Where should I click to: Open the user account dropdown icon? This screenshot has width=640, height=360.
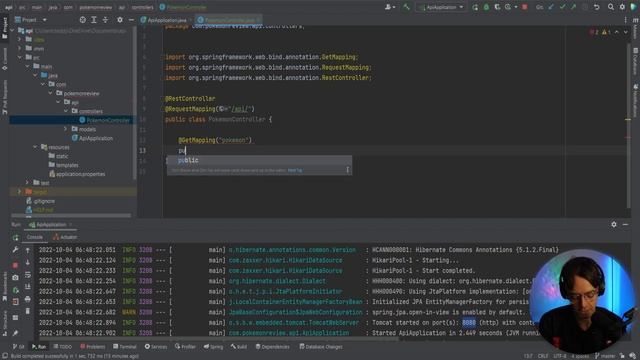pyautogui.click(x=389, y=7)
